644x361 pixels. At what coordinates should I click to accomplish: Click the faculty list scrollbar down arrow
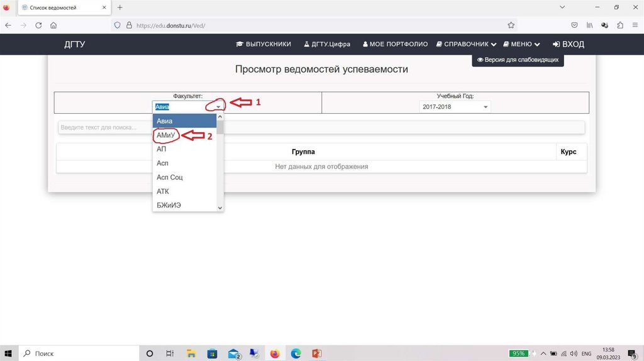[x=220, y=208]
